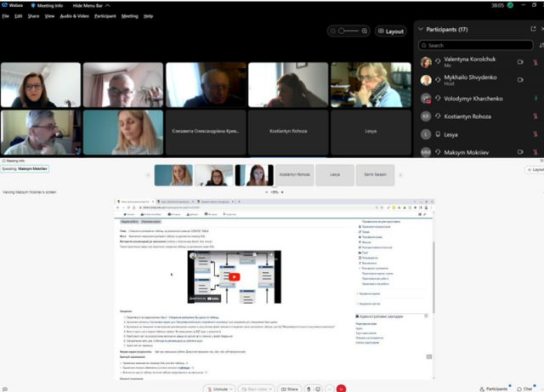The height and width of the screenshot is (392, 544).
Task: Click Kostiantyn Rohoza's KR avatar
Action: (426, 116)
